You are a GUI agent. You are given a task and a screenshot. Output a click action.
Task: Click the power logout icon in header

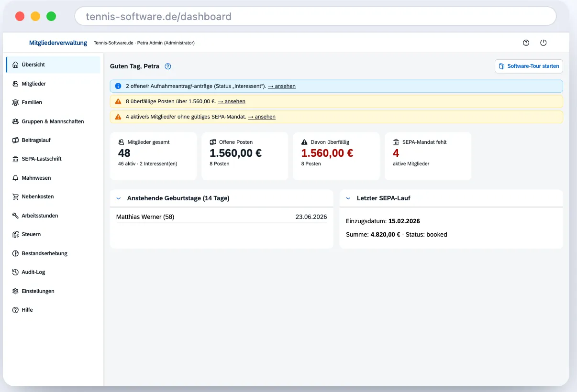coord(544,43)
